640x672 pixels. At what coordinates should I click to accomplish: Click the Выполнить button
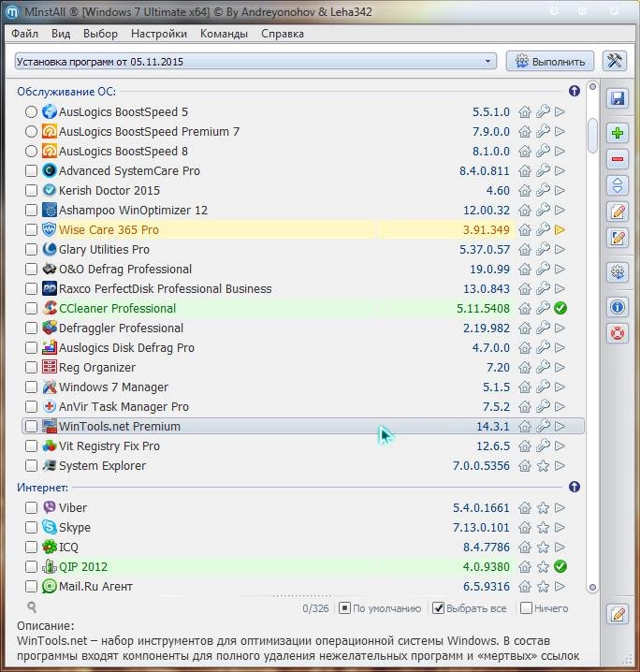click(x=550, y=61)
